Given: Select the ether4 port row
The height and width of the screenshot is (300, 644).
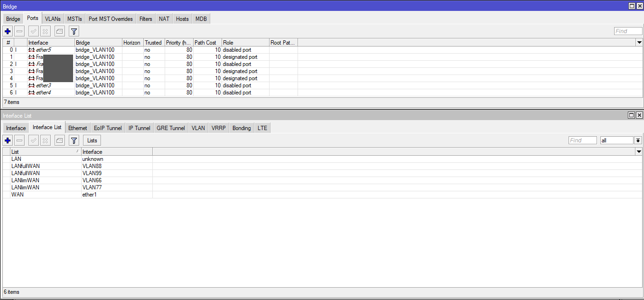Looking at the screenshot, I should (x=322, y=93).
